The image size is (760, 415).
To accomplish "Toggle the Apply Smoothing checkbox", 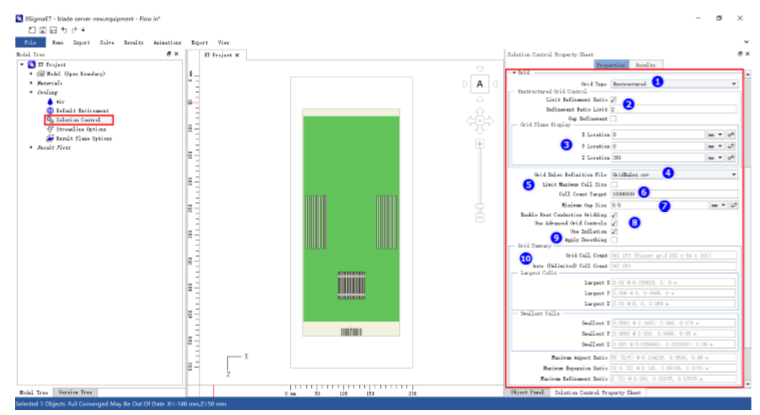I will [613, 240].
